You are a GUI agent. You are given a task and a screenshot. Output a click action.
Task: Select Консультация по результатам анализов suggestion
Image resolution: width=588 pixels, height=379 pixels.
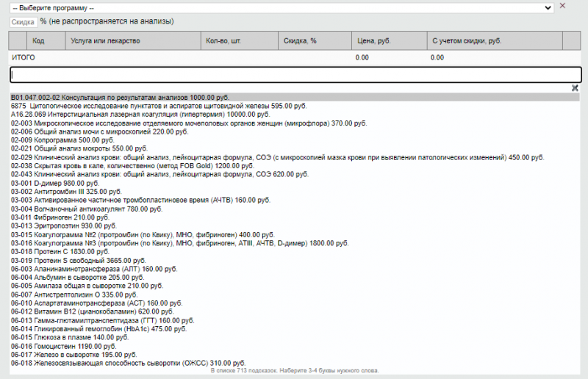tap(120, 97)
